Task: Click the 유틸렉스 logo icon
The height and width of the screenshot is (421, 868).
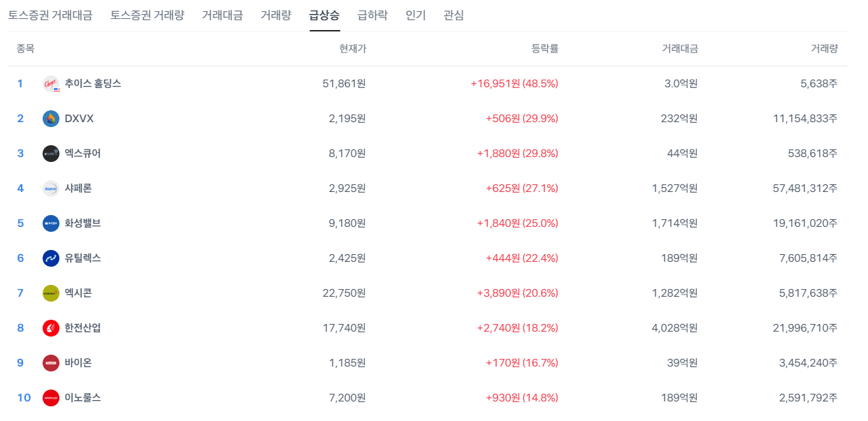Action: 50,258
